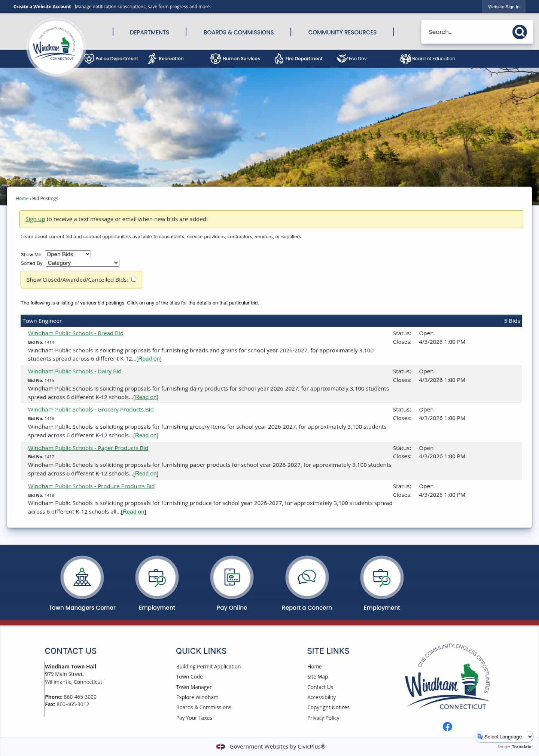The height and width of the screenshot is (756, 539).
Task: Click the Report a Concern chat icon
Action: (307, 578)
